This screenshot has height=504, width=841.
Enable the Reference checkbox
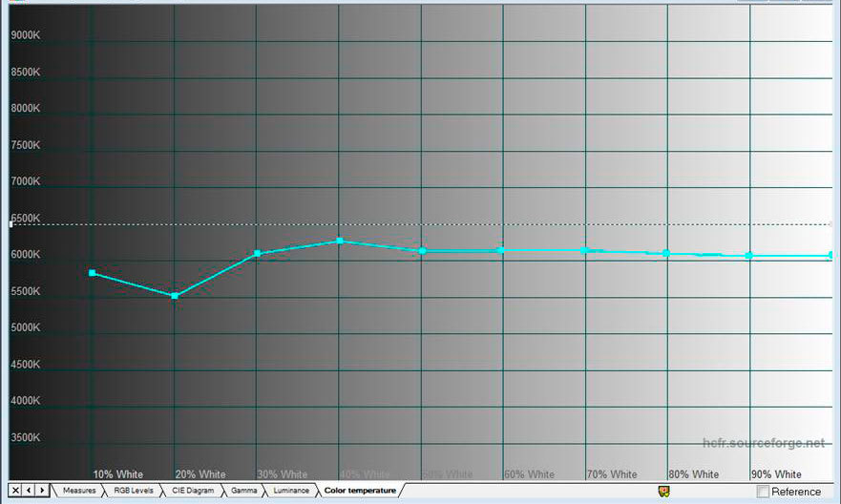click(763, 492)
